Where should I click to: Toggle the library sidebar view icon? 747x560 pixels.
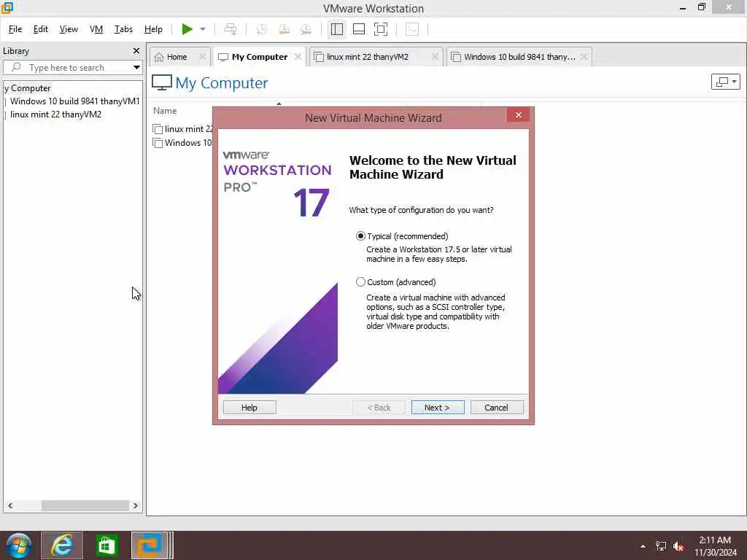tap(337, 29)
